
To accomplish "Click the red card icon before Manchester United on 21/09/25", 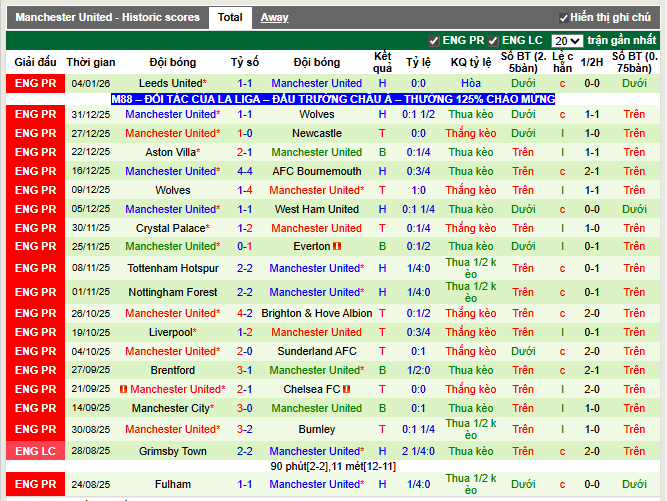I will [123, 389].
